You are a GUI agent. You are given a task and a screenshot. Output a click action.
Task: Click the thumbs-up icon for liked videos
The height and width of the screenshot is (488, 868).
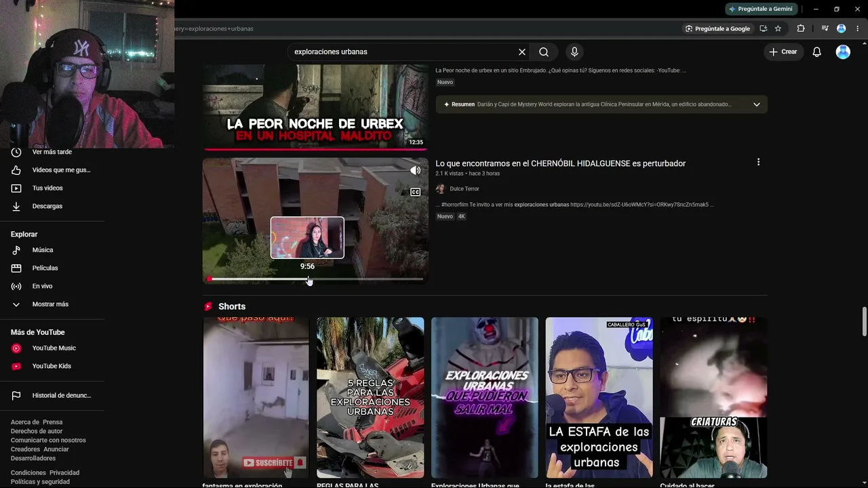point(16,170)
